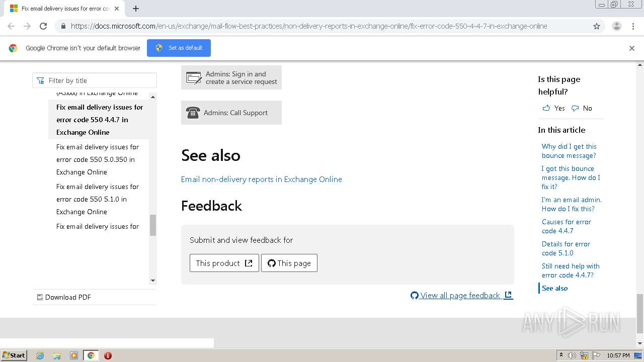The image size is (644, 362).
Task: Open a new tab with plus icon
Action: click(136, 9)
